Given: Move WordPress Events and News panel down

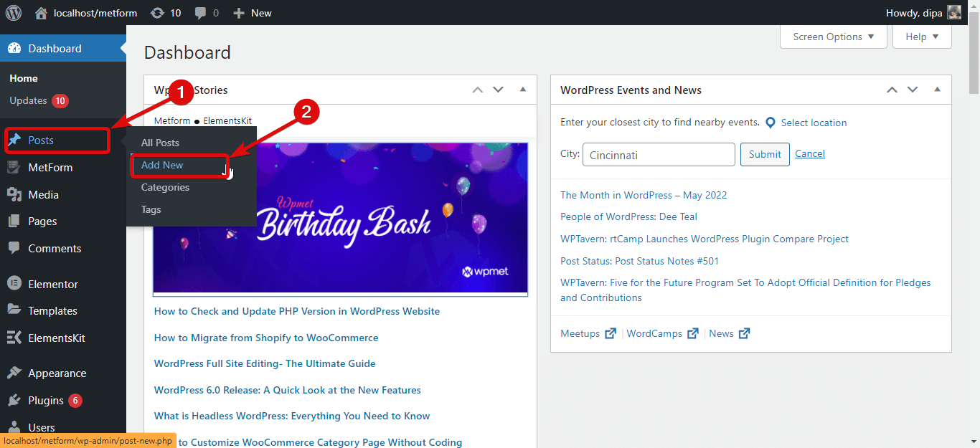Looking at the screenshot, I should [x=913, y=90].
